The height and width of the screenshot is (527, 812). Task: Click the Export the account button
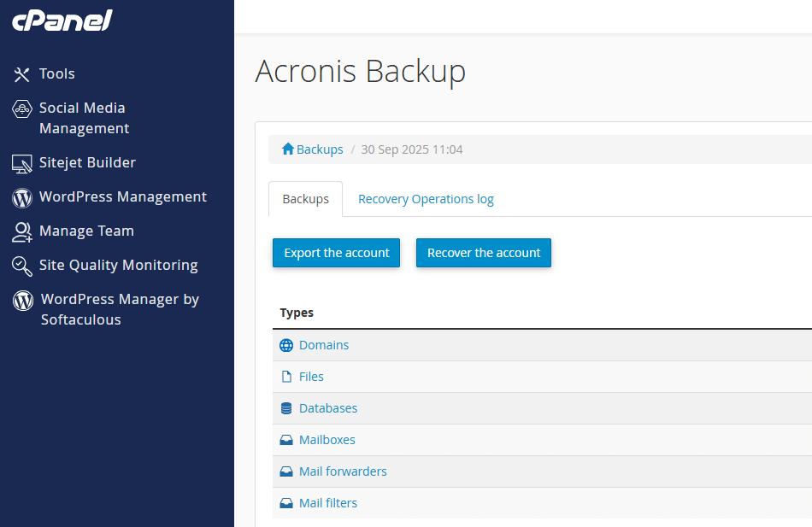pyautogui.click(x=336, y=253)
